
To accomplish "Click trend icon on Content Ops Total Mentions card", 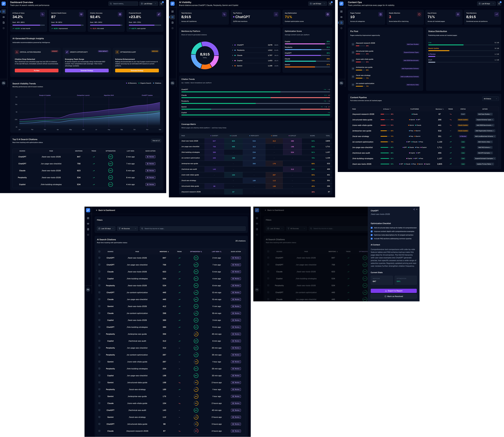I will point(497,14).
